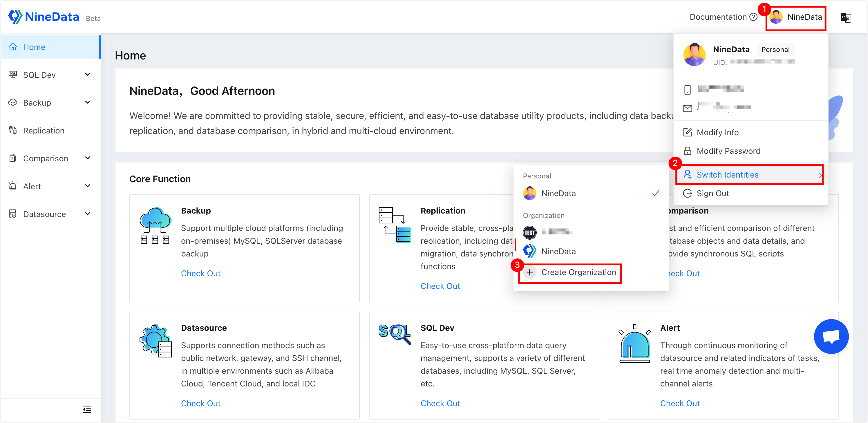Click the NineData organization logo icon
The image size is (868, 423).
(529, 252)
